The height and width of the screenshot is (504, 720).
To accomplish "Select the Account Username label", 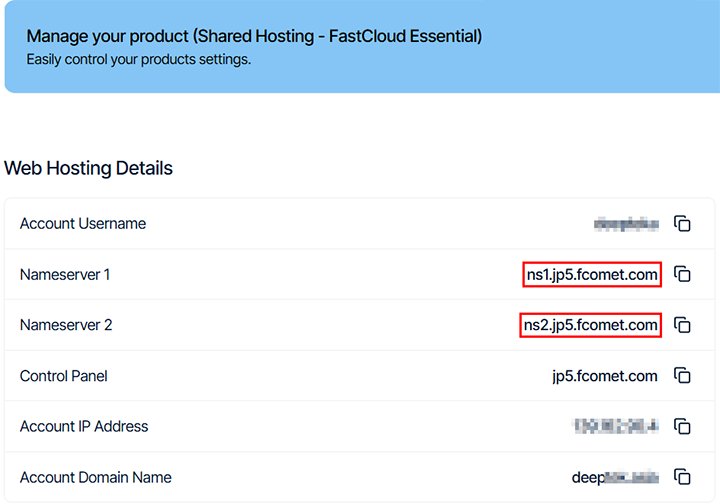I will pos(83,224).
